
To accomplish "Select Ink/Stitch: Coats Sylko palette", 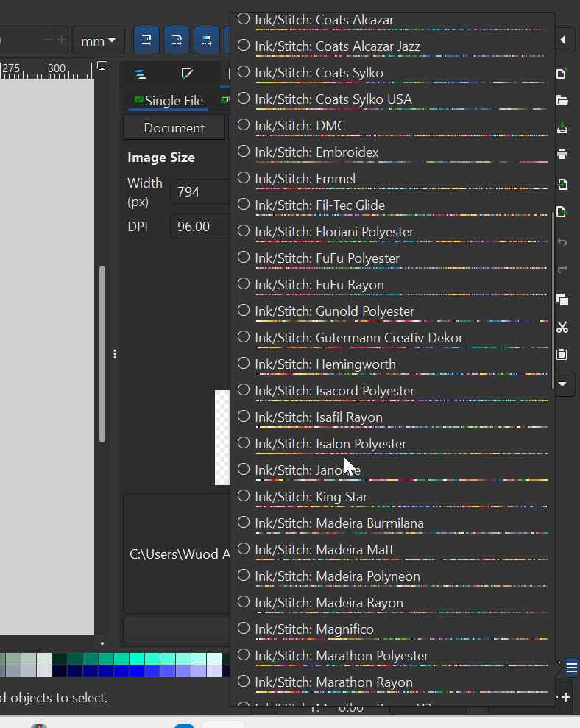I will (x=392, y=74).
